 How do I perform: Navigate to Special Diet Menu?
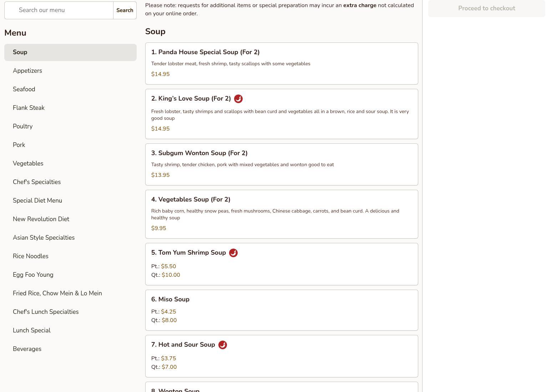pyautogui.click(x=37, y=200)
